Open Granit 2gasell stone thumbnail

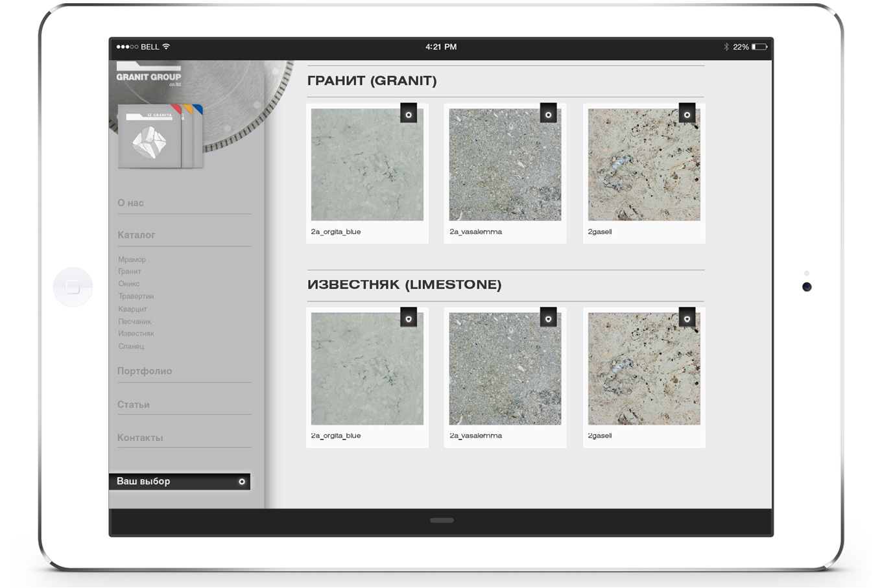(x=644, y=165)
